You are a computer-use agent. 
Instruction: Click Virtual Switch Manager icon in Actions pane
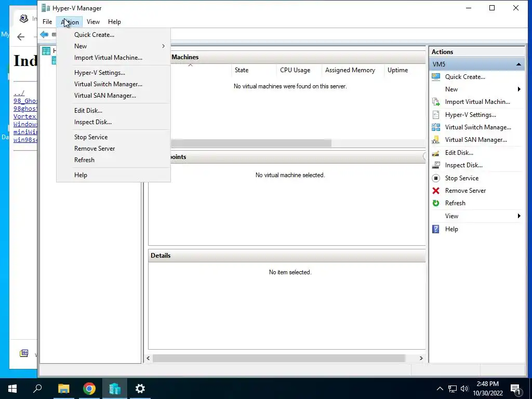(x=436, y=127)
